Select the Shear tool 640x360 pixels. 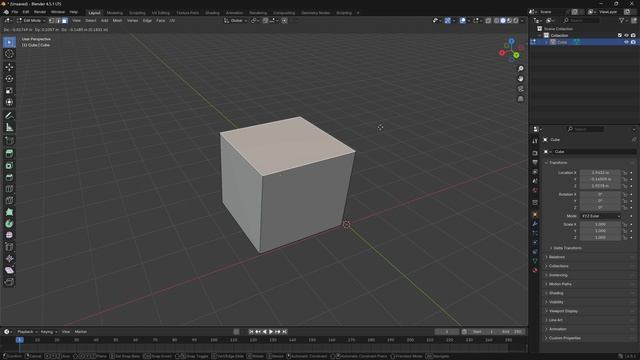[x=9, y=270]
